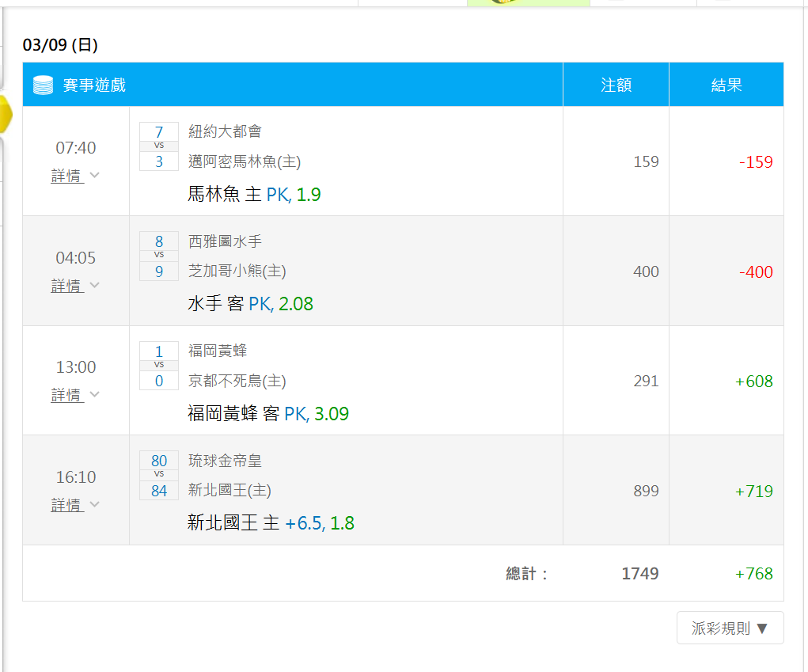Expand 詳情 for the 04:05 game

tap(75, 286)
